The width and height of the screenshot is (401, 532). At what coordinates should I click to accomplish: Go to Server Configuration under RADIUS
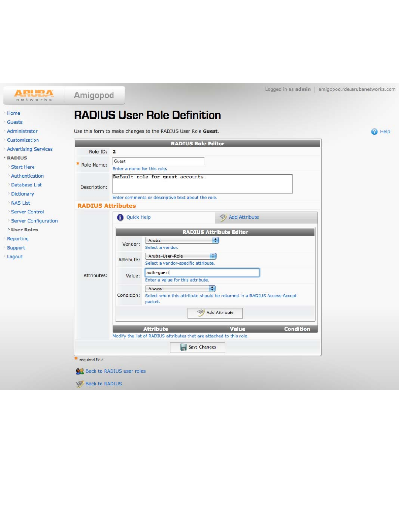pos(34,221)
